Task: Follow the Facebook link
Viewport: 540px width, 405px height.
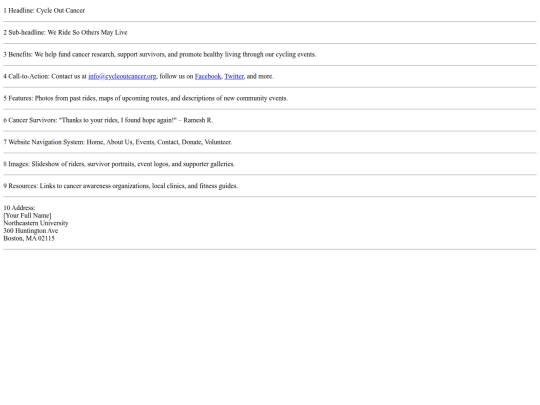Action: [208, 76]
